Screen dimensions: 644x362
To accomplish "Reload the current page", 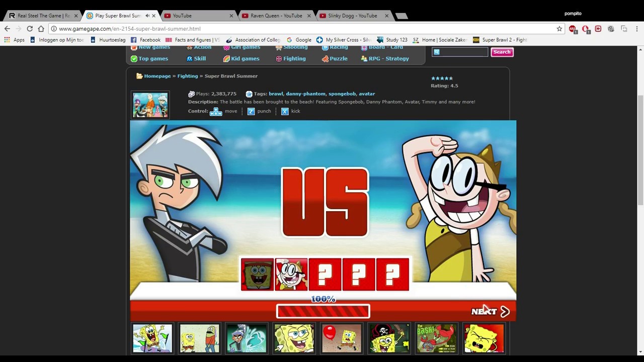I will coord(30,29).
